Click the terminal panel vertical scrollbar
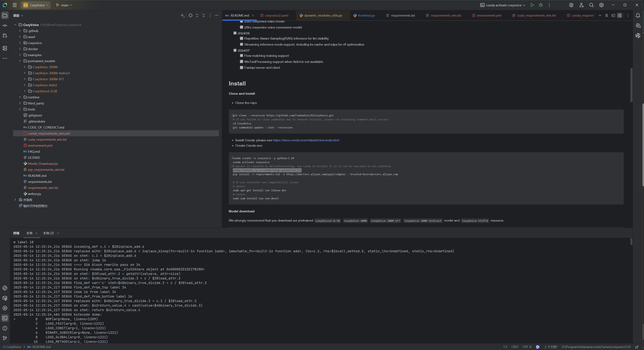The height and width of the screenshot is (350, 644). point(631,242)
